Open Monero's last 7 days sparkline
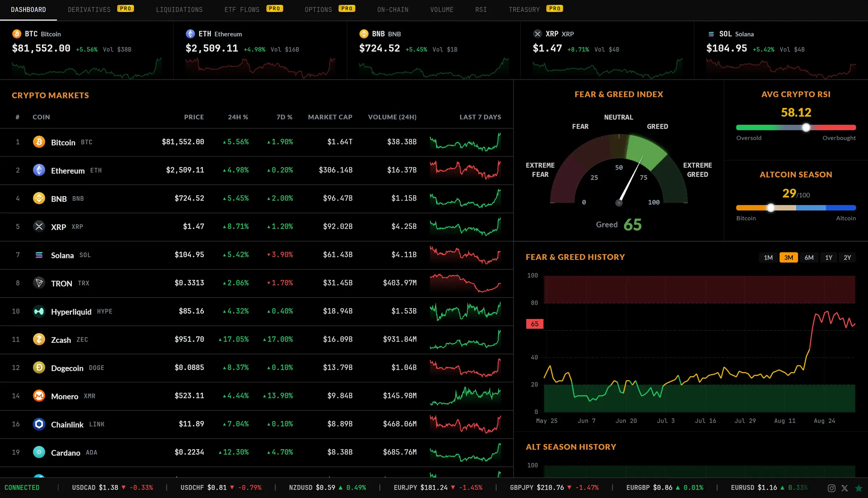This screenshot has width=868, height=498. pyautogui.click(x=465, y=396)
